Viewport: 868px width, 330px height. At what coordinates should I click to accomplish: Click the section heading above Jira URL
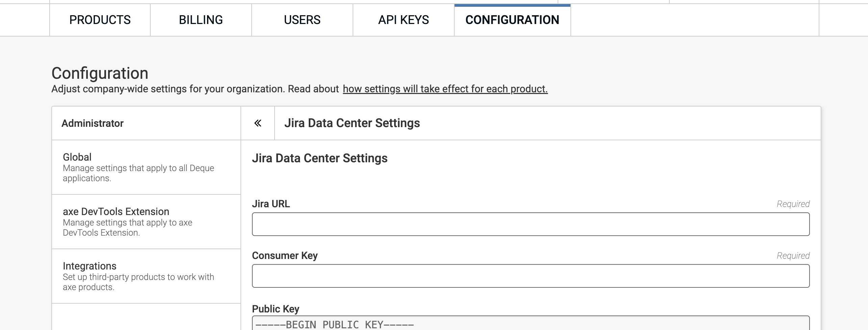coord(320,158)
